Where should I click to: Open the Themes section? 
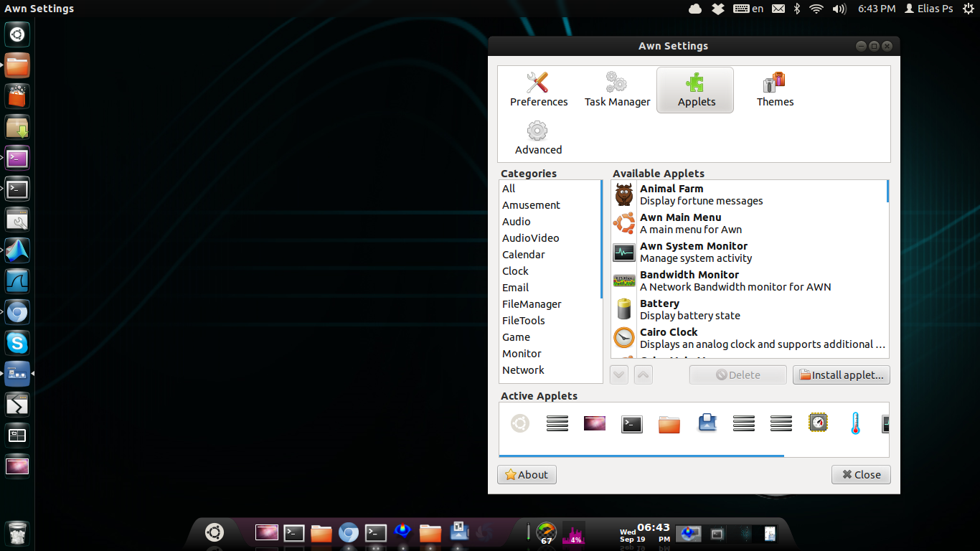click(775, 90)
